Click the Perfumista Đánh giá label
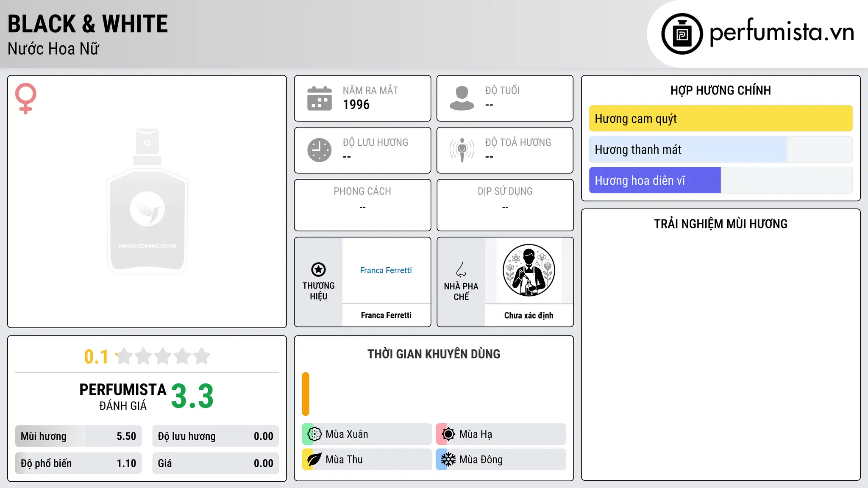 [123, 396]
